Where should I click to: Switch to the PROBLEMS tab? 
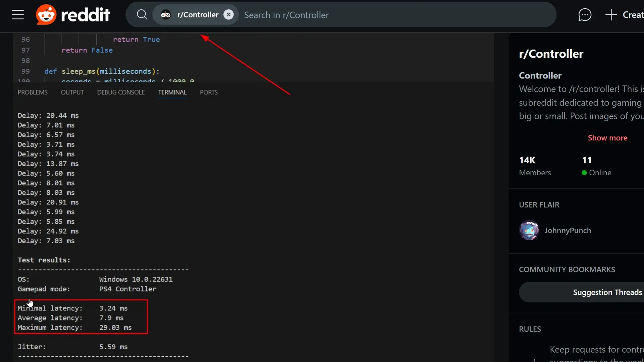tap(33, 93)
